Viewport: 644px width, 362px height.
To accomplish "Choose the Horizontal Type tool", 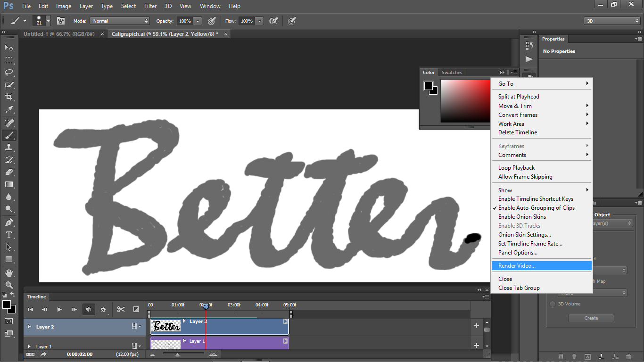I will click(8, 235).
